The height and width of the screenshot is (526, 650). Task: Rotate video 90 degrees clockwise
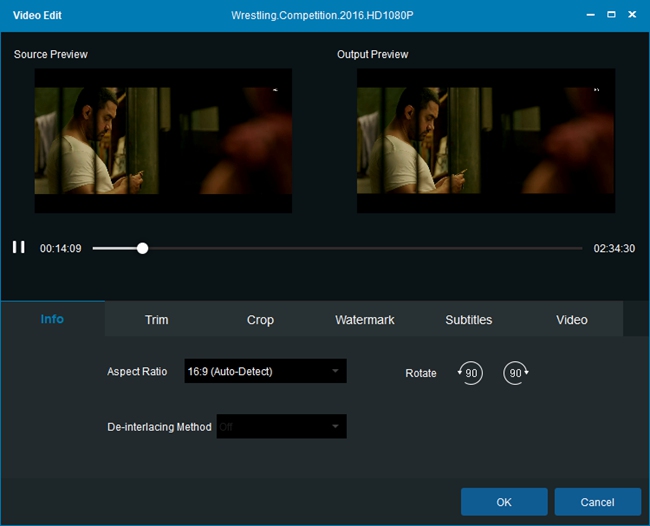point(516,373)
